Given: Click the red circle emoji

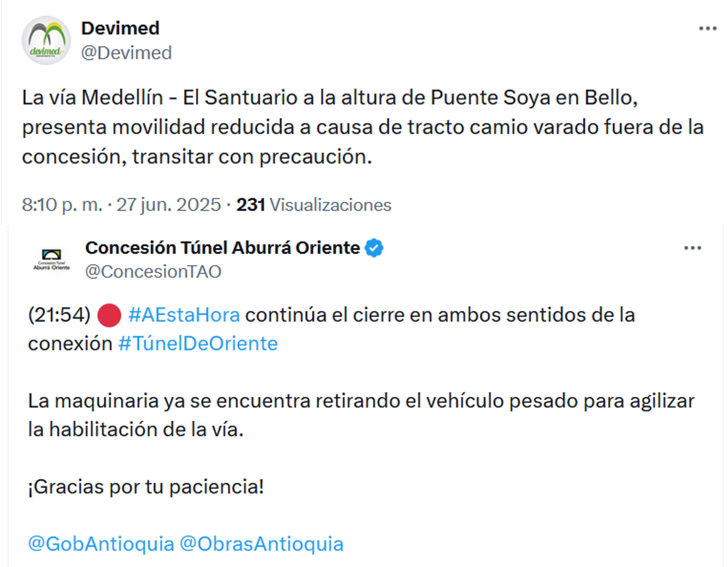Looking at the screenshot, I should coord(109,315).
